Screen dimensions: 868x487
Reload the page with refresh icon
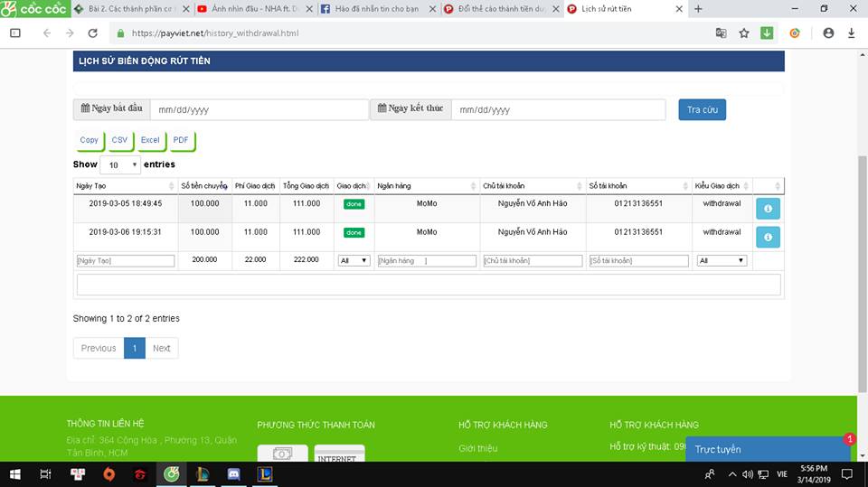point(93,33)
